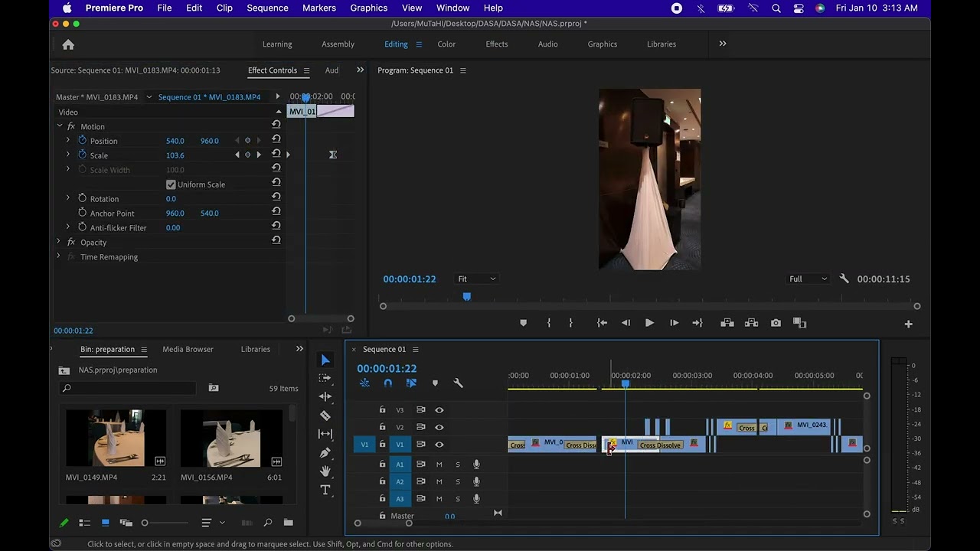
Task: Select the Track Select Forward tool
Action: coord(325,378)
